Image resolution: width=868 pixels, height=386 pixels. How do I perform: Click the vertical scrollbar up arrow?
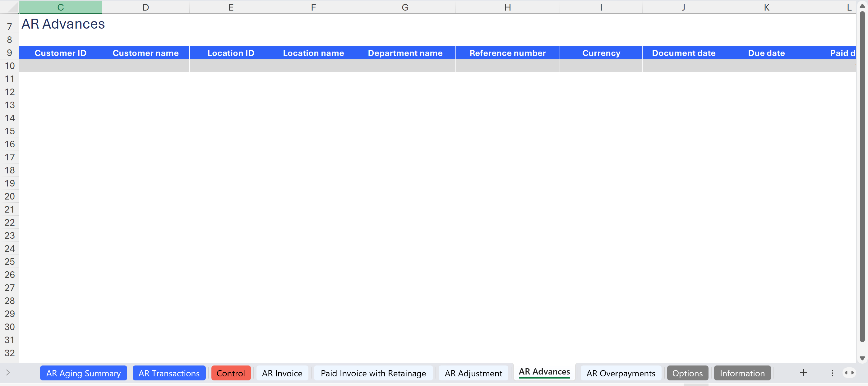[x=862, y=6]
